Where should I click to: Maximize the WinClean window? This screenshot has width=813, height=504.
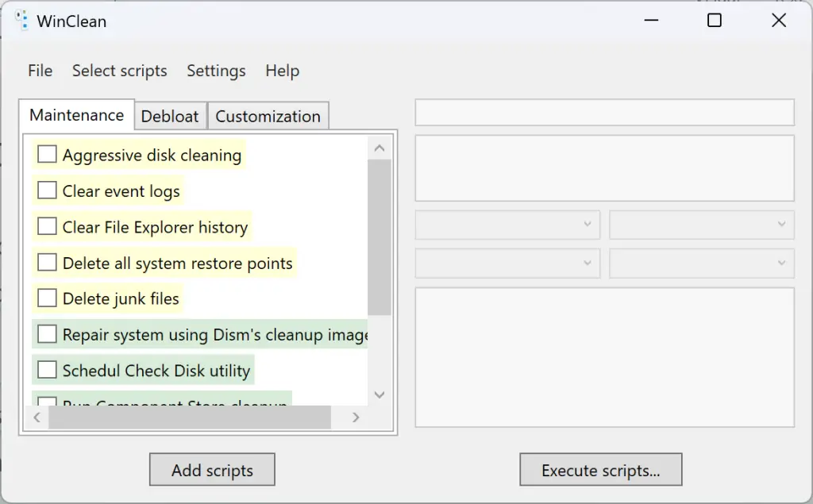714,21
